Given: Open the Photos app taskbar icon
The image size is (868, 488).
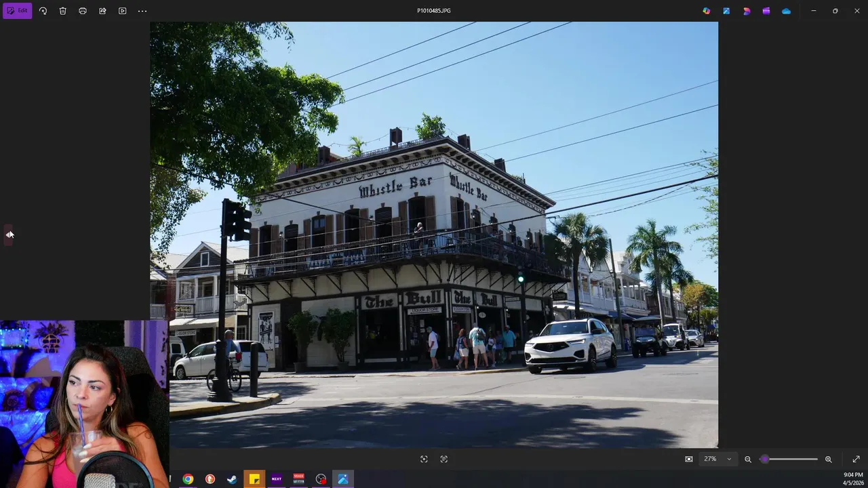Looking at the screenshot, I should pyautogui.click(x=343, y=479).
